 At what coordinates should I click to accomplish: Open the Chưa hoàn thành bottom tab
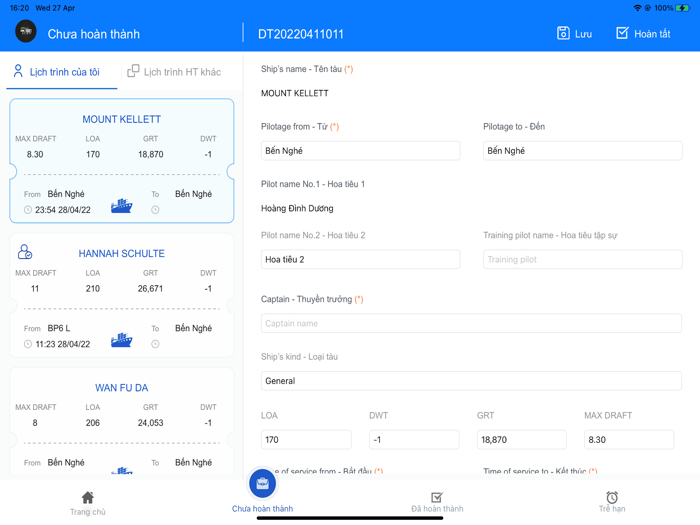click(x=262, y=492)
